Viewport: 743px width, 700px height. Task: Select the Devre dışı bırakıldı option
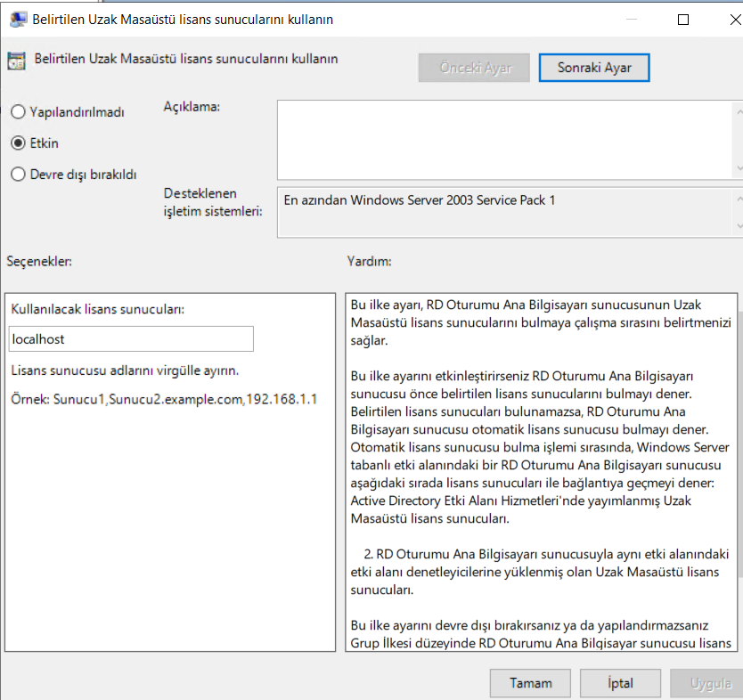coord(73,175)
